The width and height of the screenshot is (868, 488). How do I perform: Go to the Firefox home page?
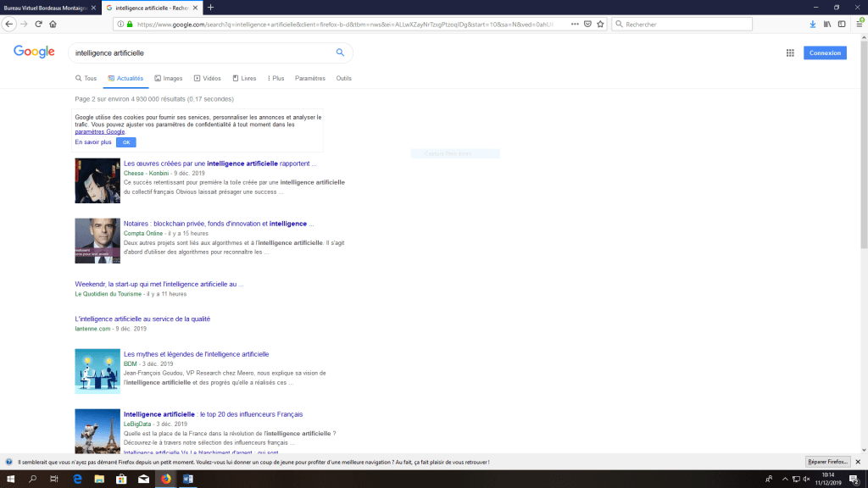coord(53,24)
